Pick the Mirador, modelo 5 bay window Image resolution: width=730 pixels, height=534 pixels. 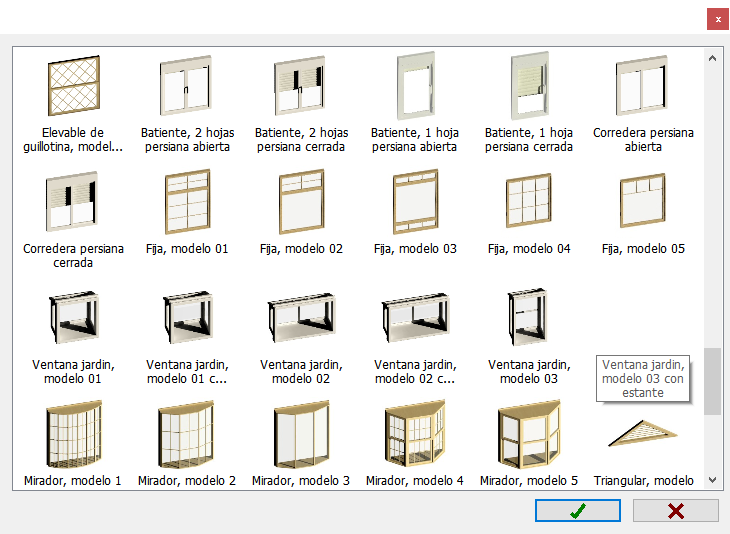click(529, 434)
